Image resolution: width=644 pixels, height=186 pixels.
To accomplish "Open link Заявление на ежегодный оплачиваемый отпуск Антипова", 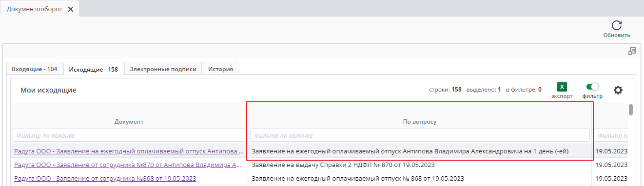I will pos(129,151).
